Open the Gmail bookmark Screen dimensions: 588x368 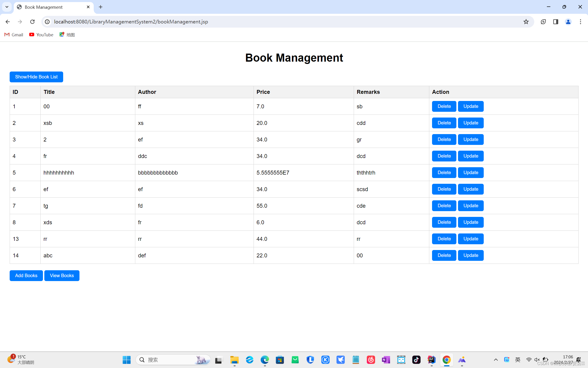pyautogui.click(x=14, y=34)
